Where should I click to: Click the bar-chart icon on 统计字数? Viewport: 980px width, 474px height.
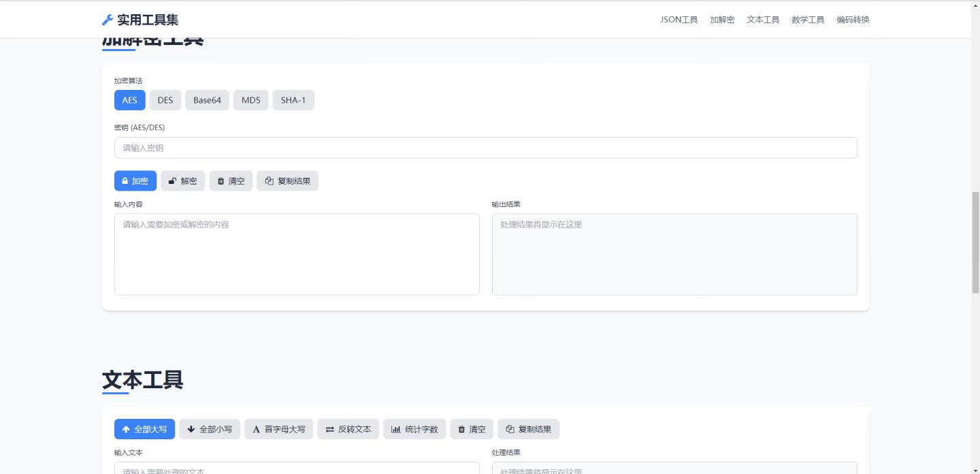(396, 429)
